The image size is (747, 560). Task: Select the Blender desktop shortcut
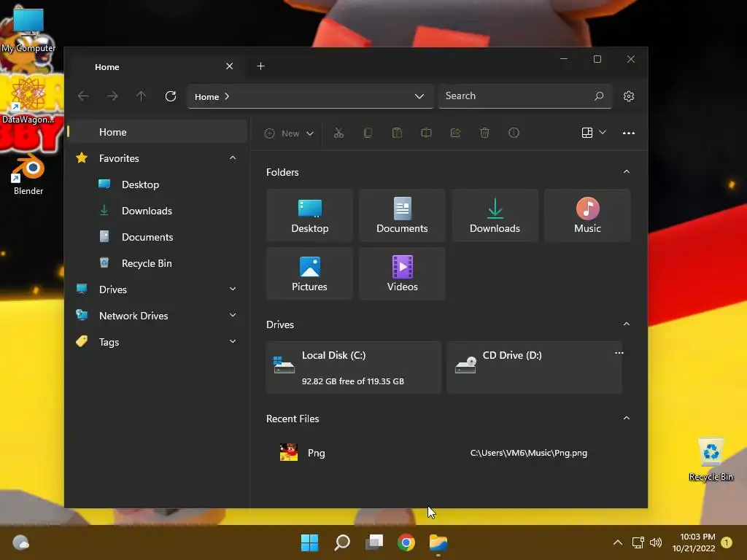pyautogui.click(x=28, y=174)
